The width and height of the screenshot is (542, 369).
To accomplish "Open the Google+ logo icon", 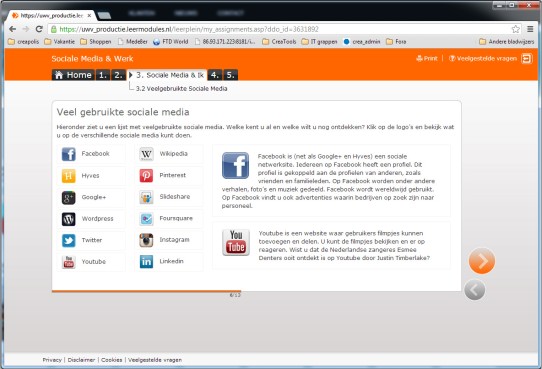I will coord(68,198).
